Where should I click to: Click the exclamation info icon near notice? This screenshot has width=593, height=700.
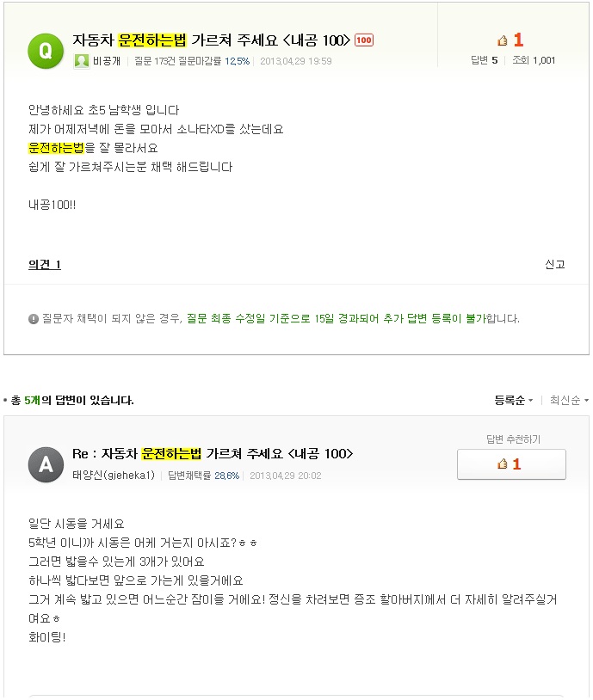pos(34,319)
